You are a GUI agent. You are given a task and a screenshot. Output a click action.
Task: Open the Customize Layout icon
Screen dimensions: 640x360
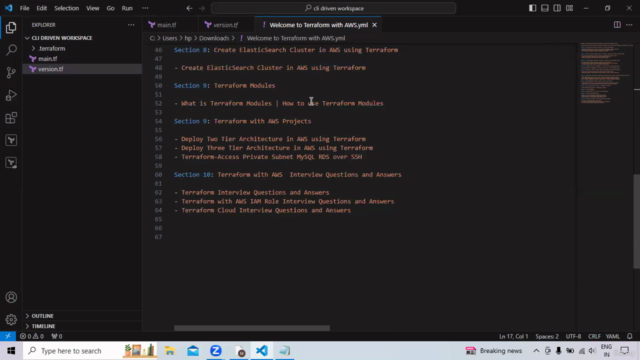point(569,8)
